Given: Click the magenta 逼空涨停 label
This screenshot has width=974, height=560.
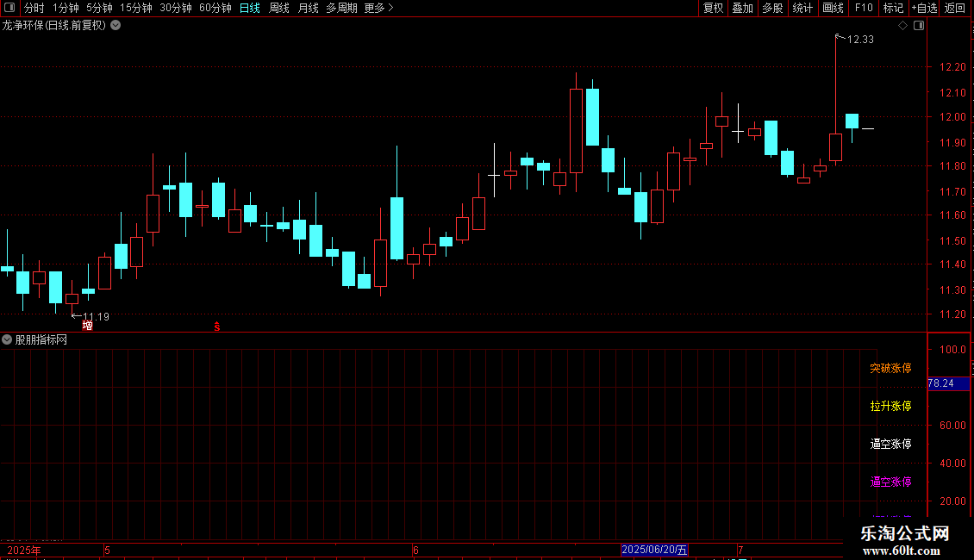Looking at the screenshot, I should 890,482.
